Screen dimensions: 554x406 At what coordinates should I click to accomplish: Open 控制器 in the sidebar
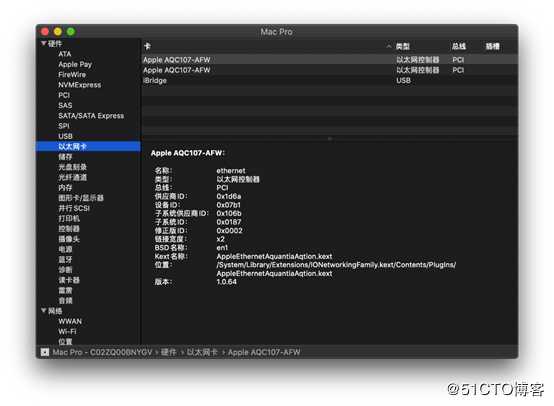[x=69, y=229]
